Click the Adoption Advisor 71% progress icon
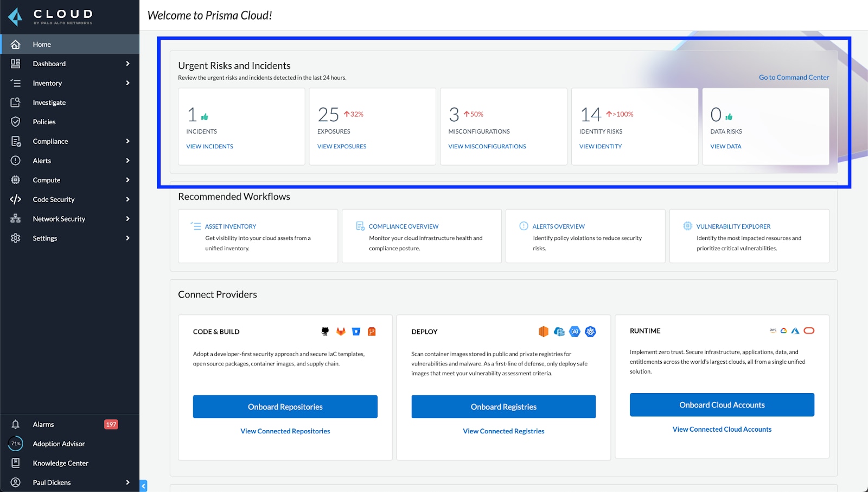The height and width of the screenshot is (492, 868). point(16,444)
